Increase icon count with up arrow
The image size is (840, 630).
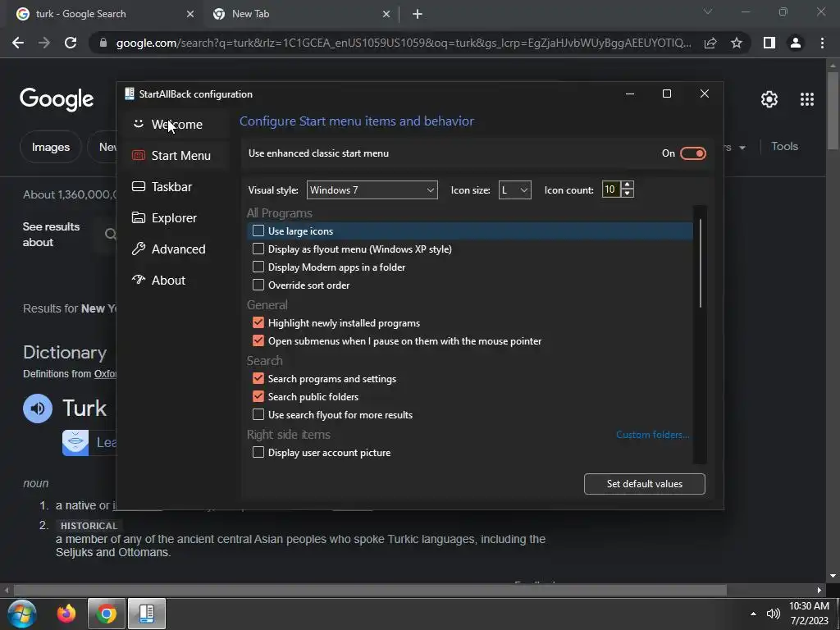tap(628, 185)
